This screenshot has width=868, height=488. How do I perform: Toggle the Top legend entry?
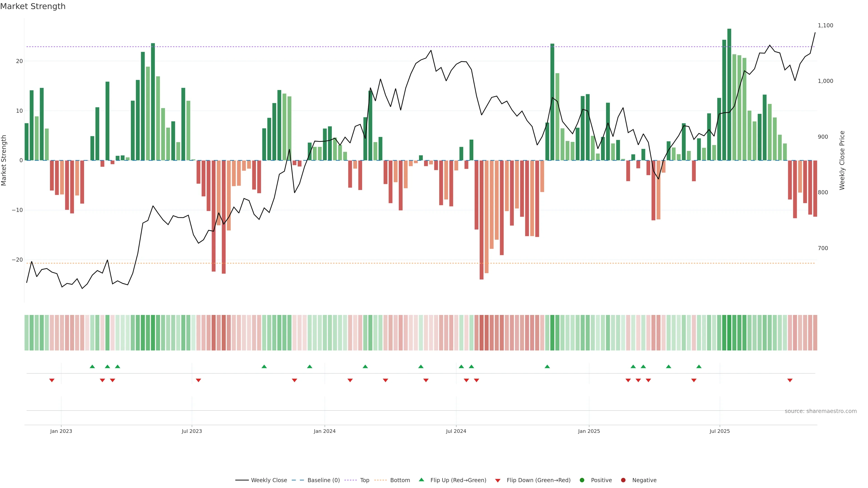(365, 480)
